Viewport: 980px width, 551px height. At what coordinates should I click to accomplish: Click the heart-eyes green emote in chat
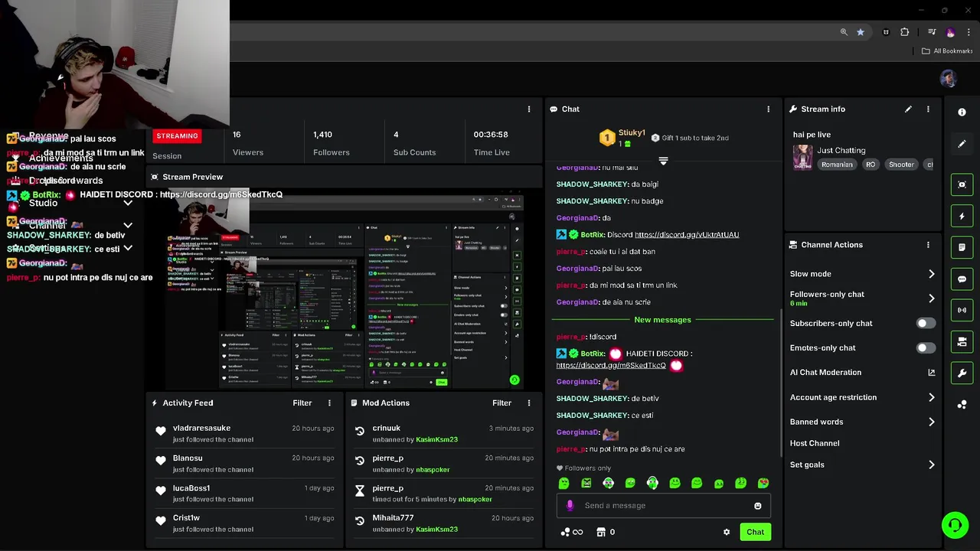(763, 483)
